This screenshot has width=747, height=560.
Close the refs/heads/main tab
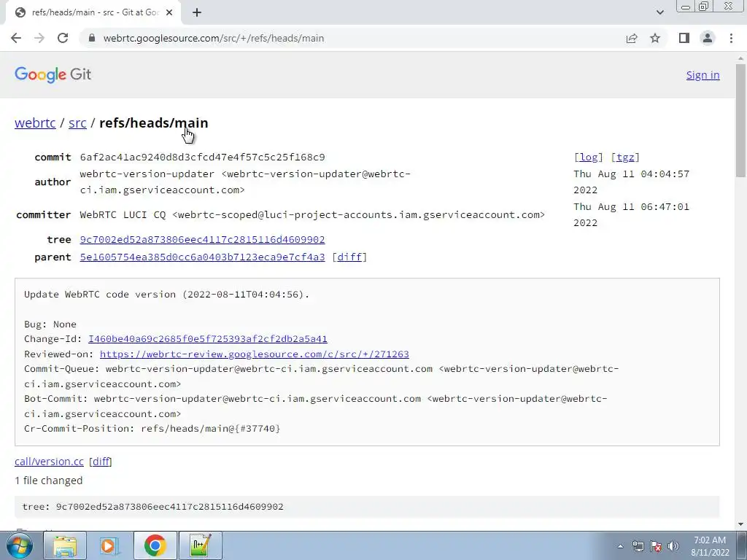coord(169,12)
